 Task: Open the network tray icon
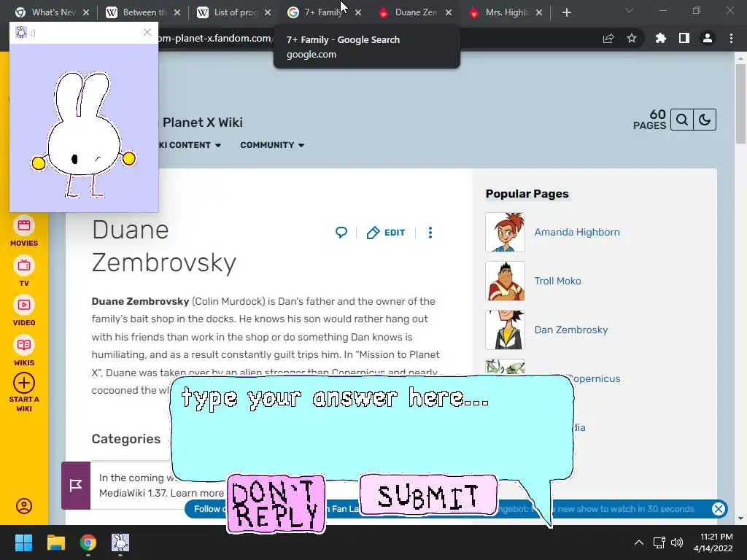pyautogui.click(x=659, y=542)
